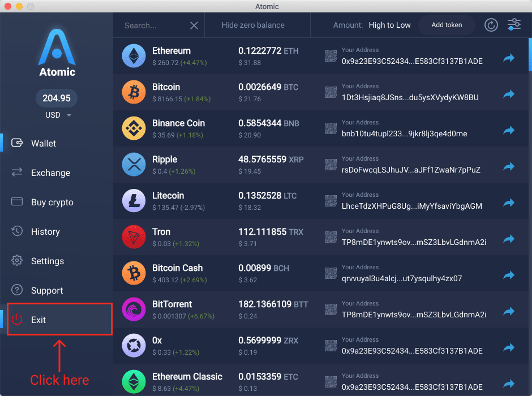The image size is (532, 396).
Task: Show the QR code for Ripple address
Action: pos(331,165)
